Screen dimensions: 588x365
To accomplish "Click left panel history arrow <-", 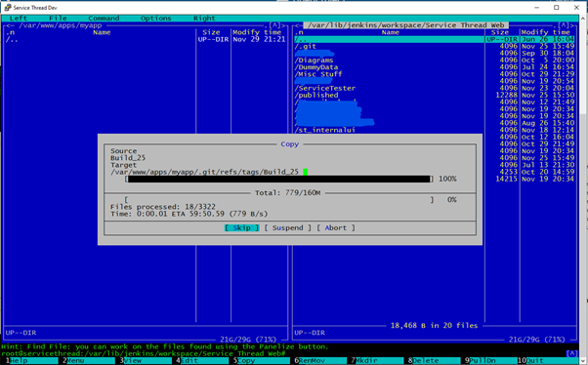I will click(x=10, y=25).
